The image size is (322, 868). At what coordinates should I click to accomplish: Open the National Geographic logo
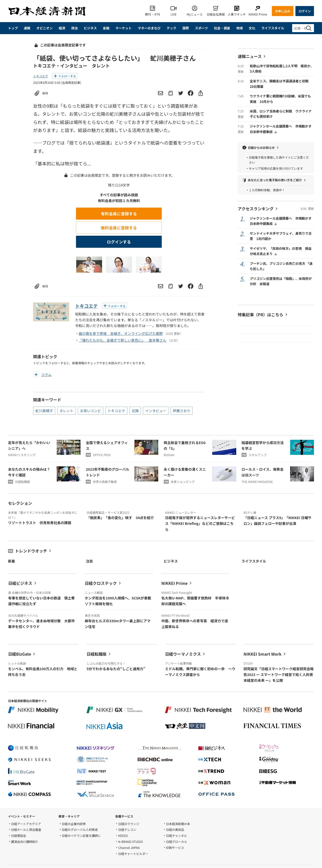pyautogui.click(x=147, y=782)
